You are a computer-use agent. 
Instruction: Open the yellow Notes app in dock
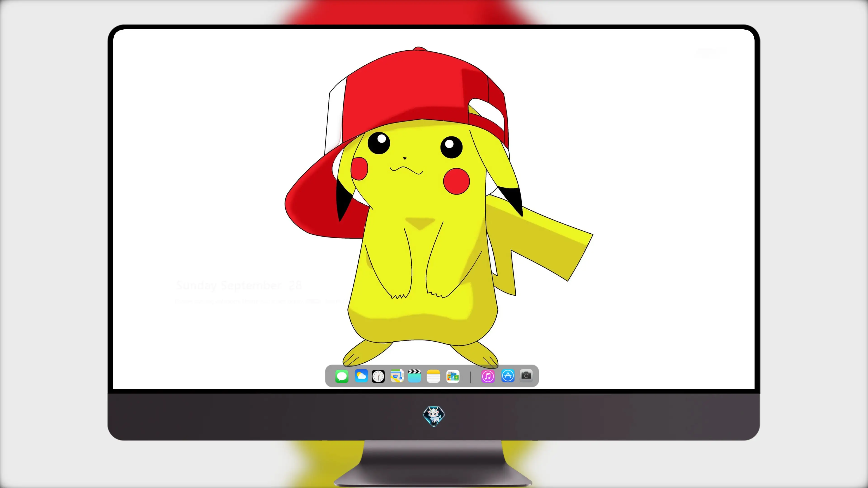[433, 376]
